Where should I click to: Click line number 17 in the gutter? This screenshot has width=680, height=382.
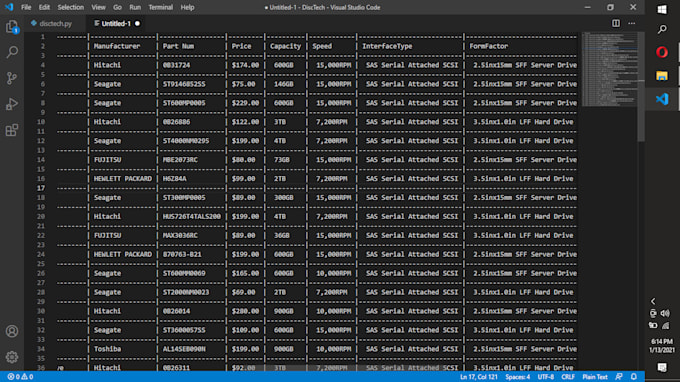41,188
